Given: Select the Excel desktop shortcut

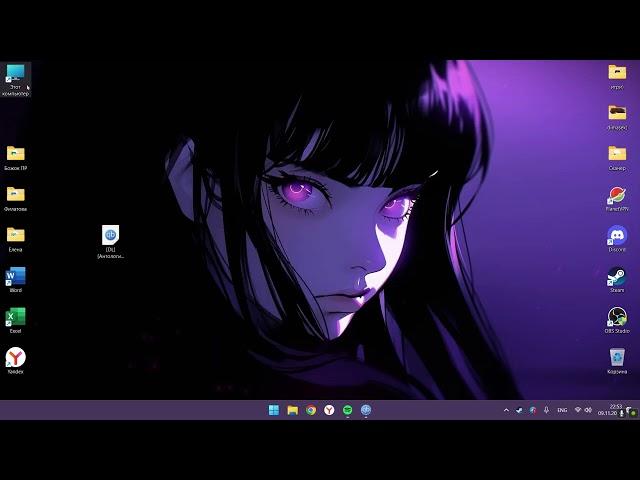Looking at the screenshot, I should (x=16, y=320).
